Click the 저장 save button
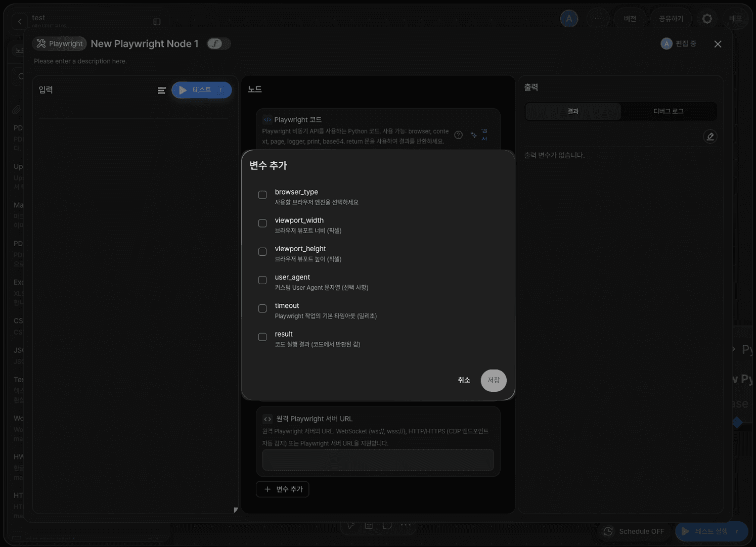Image resolution: width=756 pixels, height=547 pixels. (494, 380)
